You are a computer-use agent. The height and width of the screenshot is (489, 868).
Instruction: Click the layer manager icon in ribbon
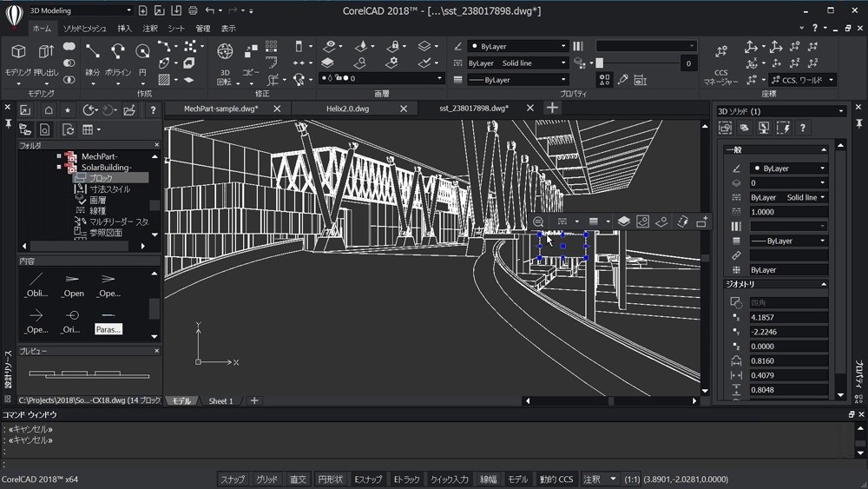pyautogui.click(x=328, y=63)
